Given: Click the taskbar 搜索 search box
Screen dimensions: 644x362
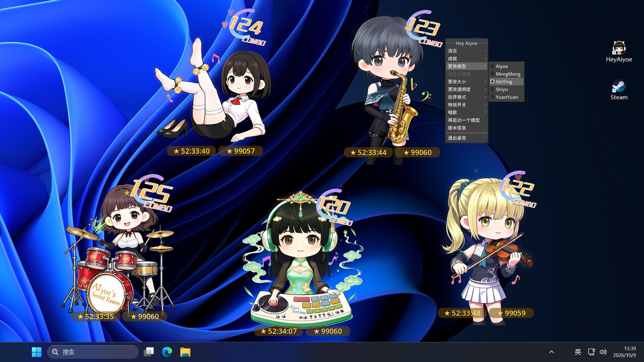Looking at the screenshot, I should 93,352.
